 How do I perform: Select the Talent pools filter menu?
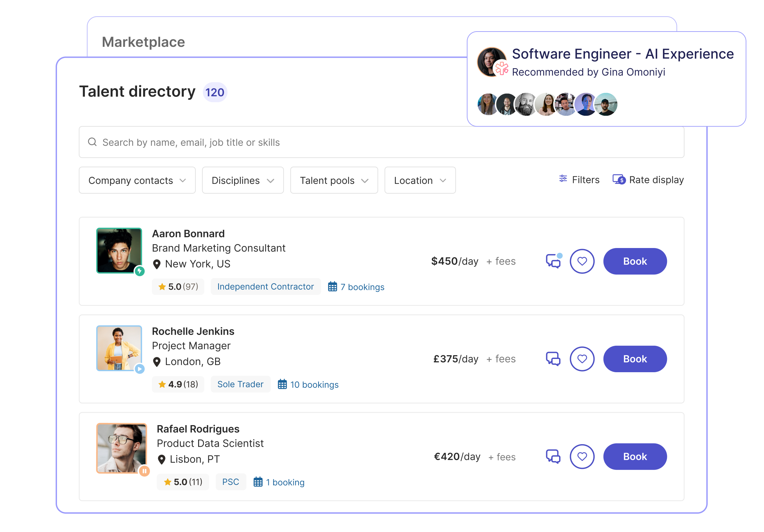tap(334, 180)
